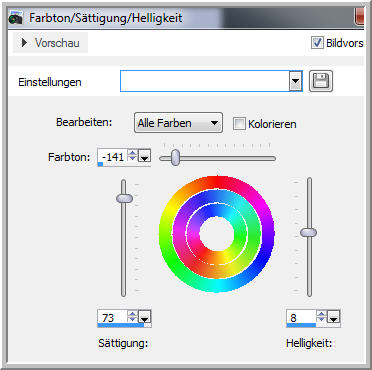Click the Helligkeit value field showing 8
Viewport: 372px width, 370px height.
point(301,317)
